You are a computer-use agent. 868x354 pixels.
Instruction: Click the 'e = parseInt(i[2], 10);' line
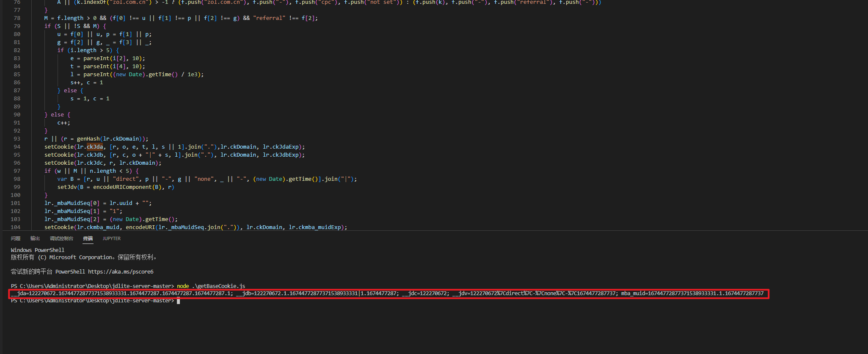point(108,58)
